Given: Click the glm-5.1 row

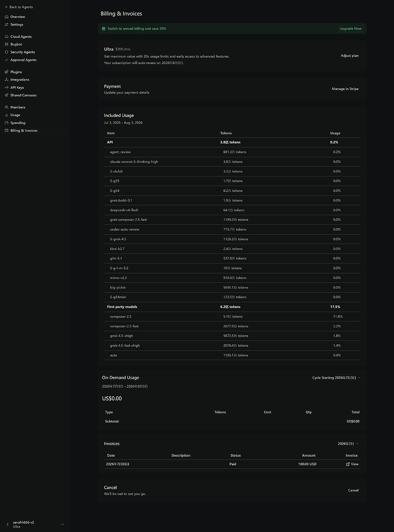Looking at the screenshot, I should [x=232, y=259].
